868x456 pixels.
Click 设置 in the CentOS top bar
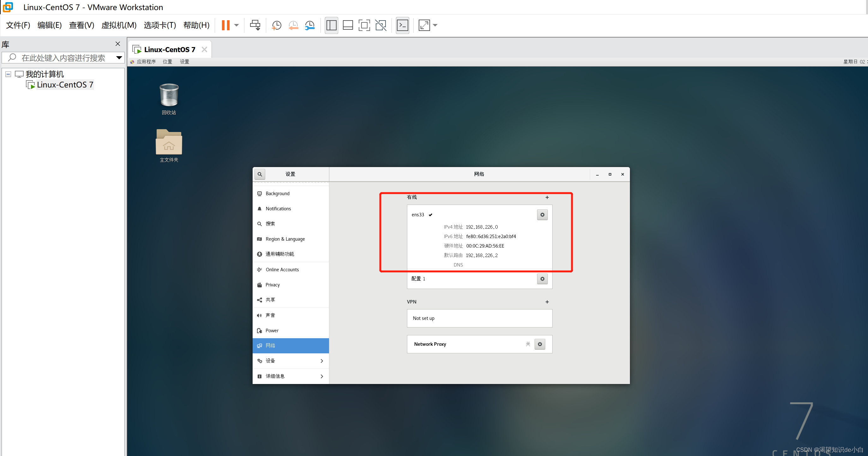point(185,62)
